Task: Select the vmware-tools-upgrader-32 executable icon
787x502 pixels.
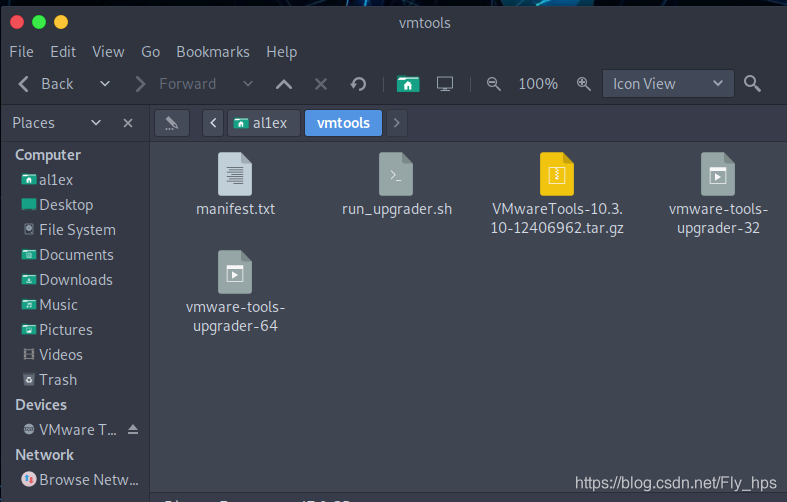Action: click(x=718, y=174)
